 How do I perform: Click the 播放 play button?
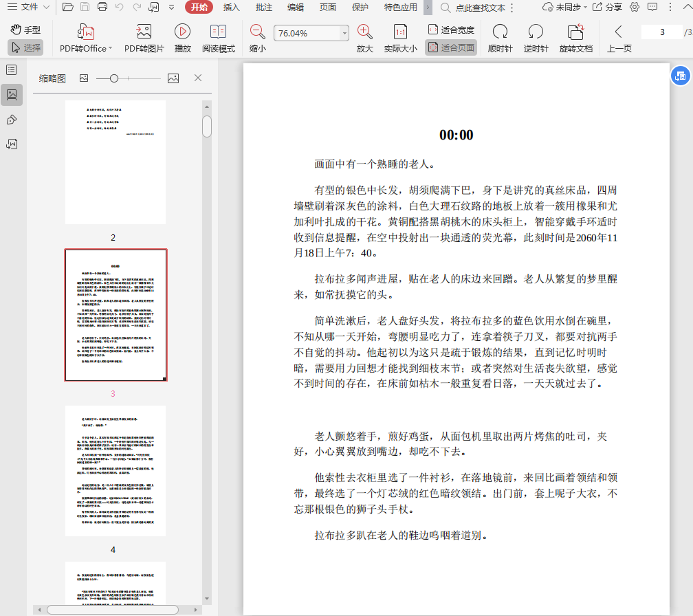pos(183,38)
